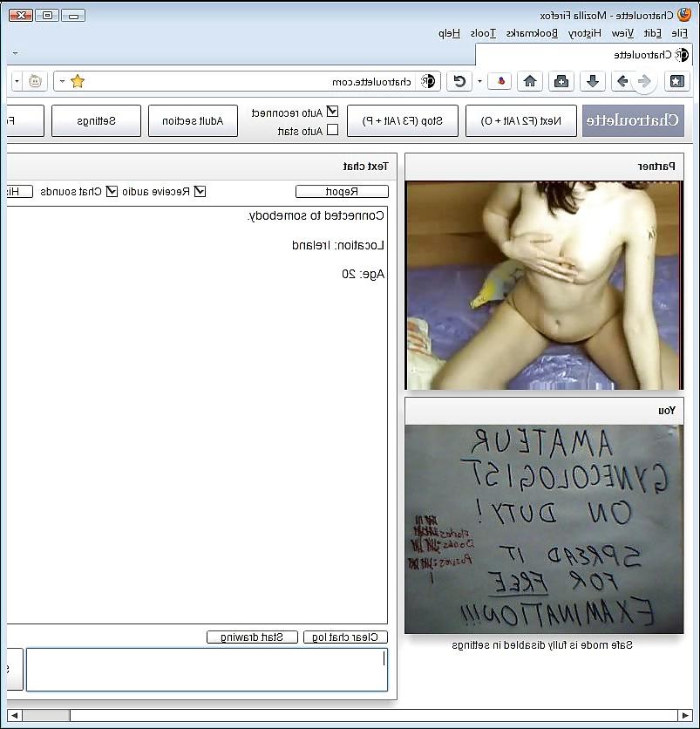Open the Settings button

point(96,121)
